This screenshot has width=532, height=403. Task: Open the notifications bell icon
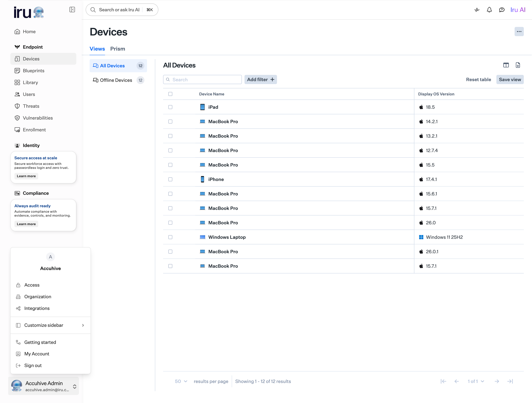(x=489, y=10)
